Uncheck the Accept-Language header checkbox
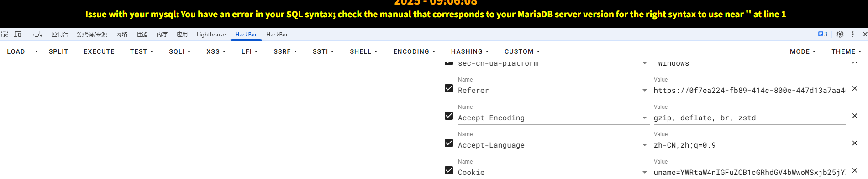 point(449,143)
